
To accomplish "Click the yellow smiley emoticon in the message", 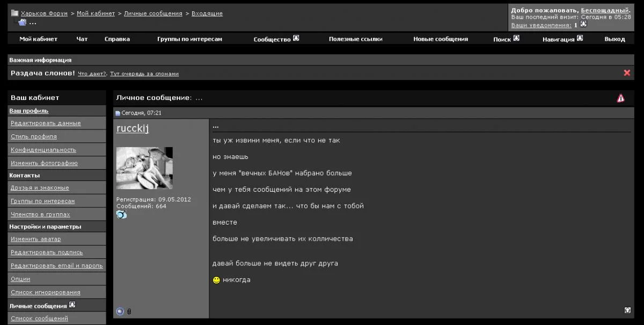I will pyautogui.click(x=216, y=280).
